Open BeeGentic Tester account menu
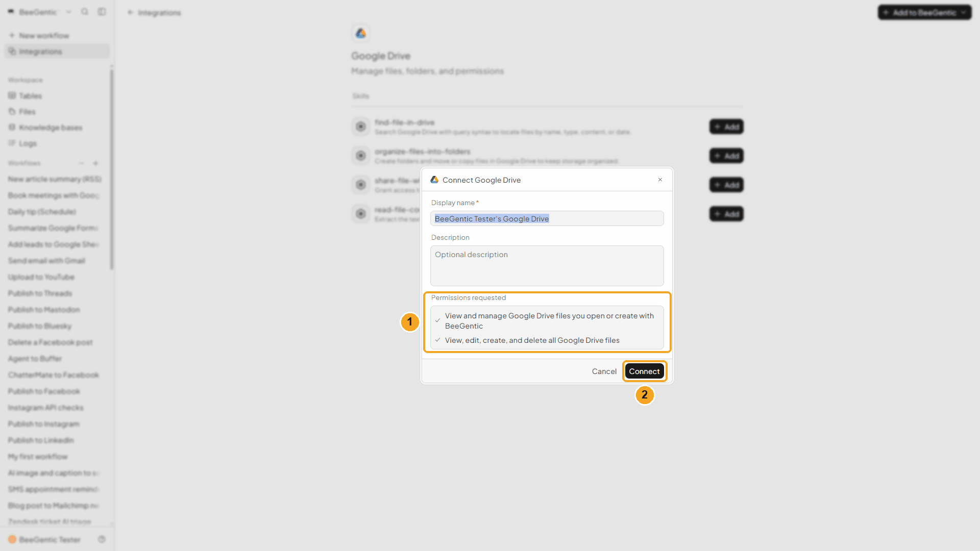This screenshot has width=980, height=551. click(x=44, y=539)
